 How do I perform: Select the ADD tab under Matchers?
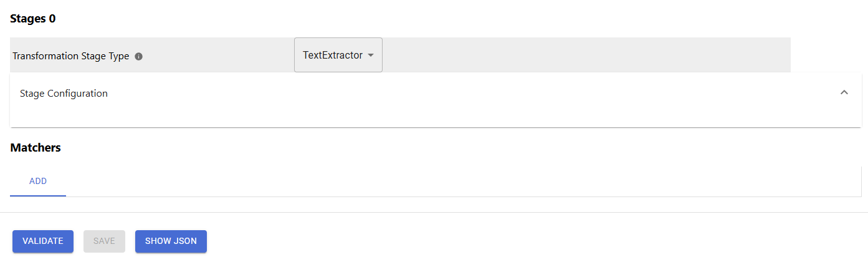(x=38, y=182)
